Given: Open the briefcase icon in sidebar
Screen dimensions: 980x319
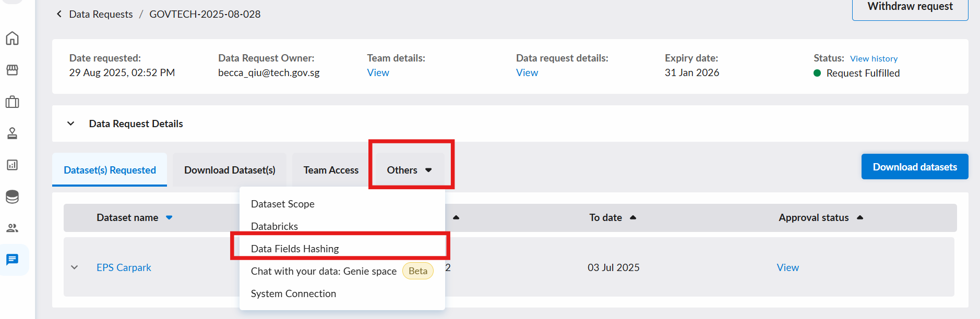Looking at the screenshot, I should click(x=12, y=102).
